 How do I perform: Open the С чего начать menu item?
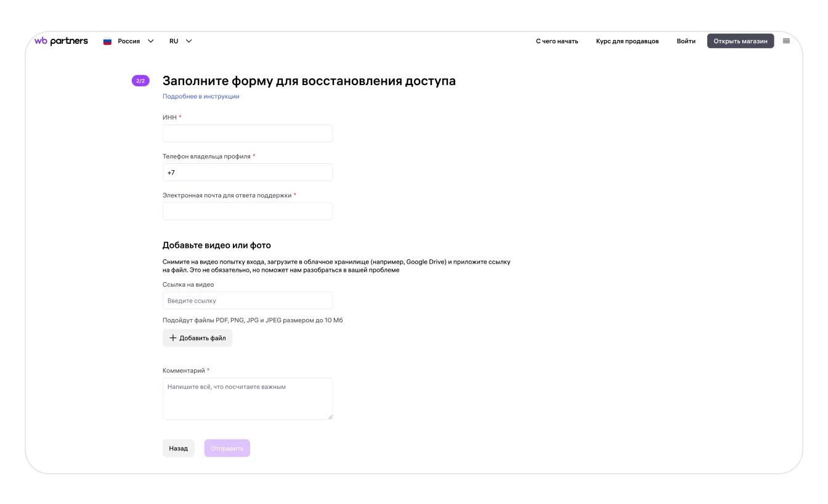557,41
